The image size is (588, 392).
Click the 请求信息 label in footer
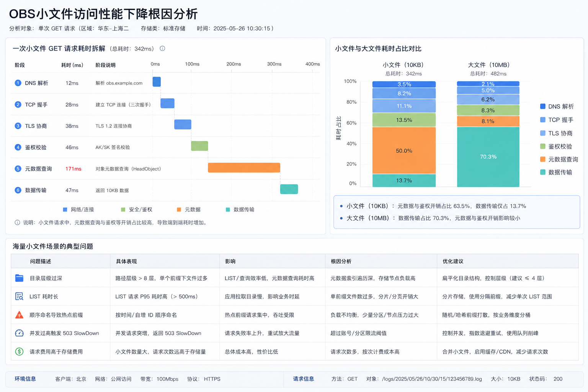(x=304, y=379)
